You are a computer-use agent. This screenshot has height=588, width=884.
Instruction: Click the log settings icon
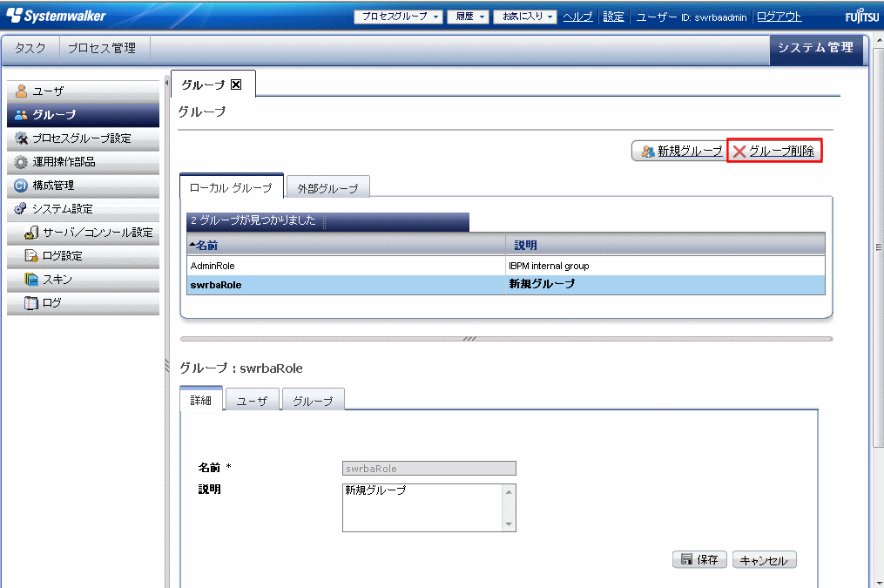[31, 256]
